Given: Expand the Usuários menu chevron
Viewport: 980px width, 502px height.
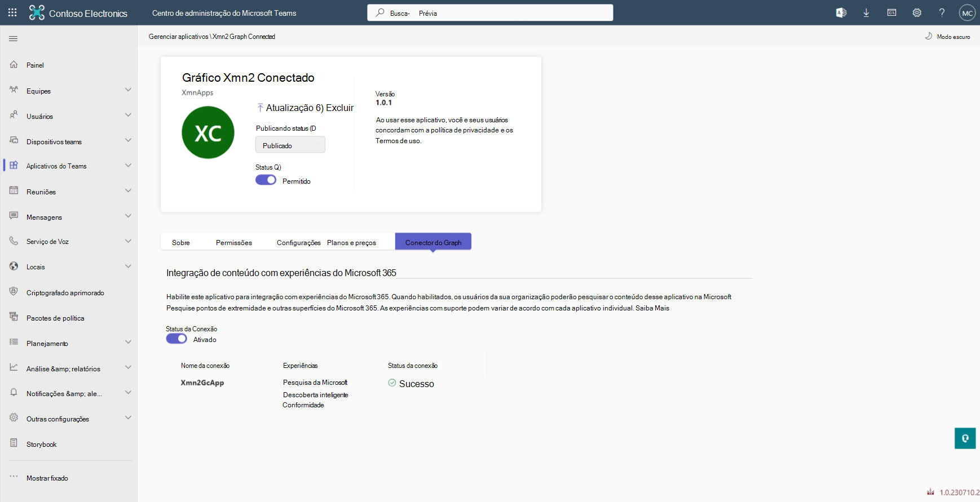Looking at the screenshot, I should 128,115.
